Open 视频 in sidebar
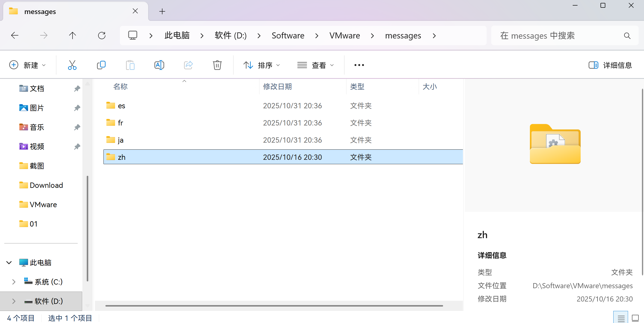This screenshot has width=644, height=323. 37,147
